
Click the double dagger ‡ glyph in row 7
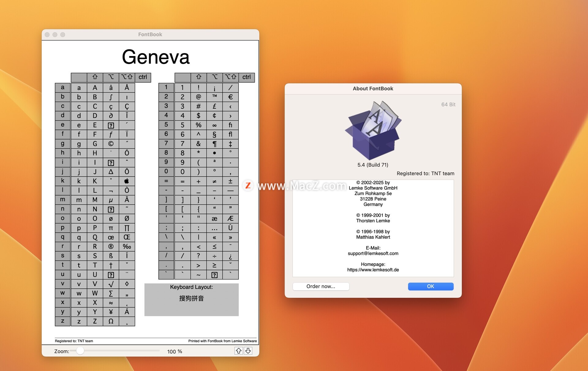(x=231, y=144)
